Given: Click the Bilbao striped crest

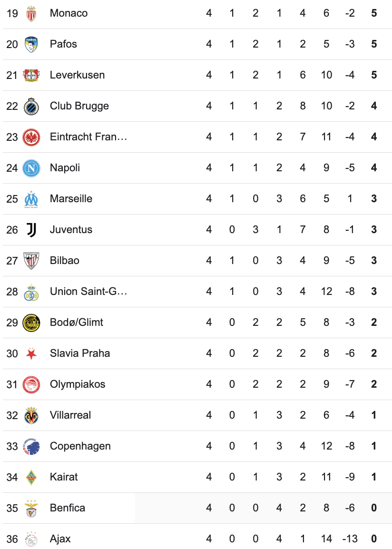Looking at the screenshot, I should coord(31,261).
